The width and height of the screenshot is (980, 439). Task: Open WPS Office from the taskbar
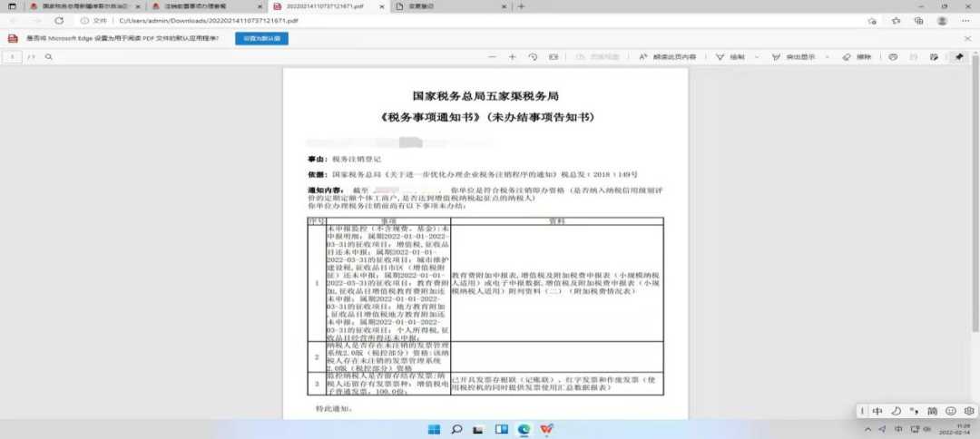(547, 429)
